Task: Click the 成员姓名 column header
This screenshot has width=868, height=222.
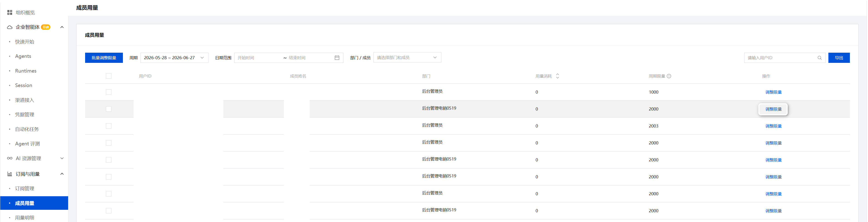Action: (x=298, y=76)
